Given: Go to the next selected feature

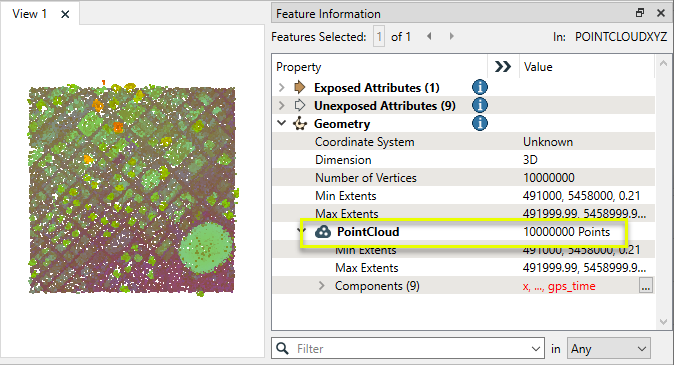Looking at the screenshot, I should point(451,37).
